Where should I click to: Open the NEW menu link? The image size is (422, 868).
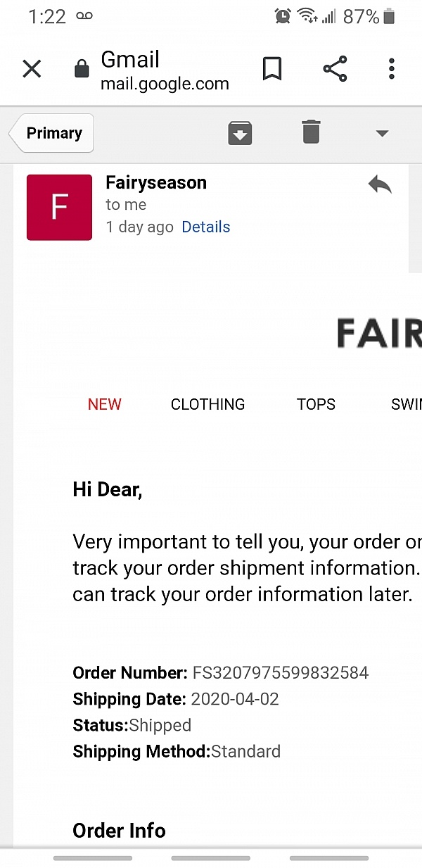point(105,404)
